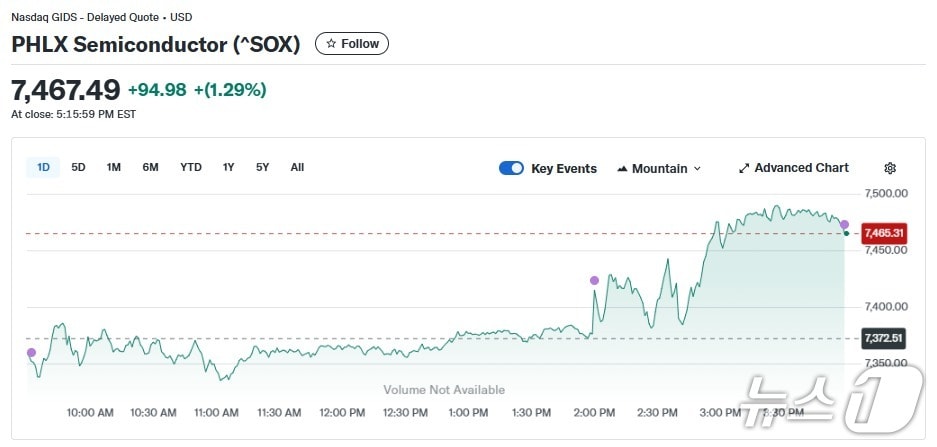Select the 5Y time range

(x=262, y=168)
